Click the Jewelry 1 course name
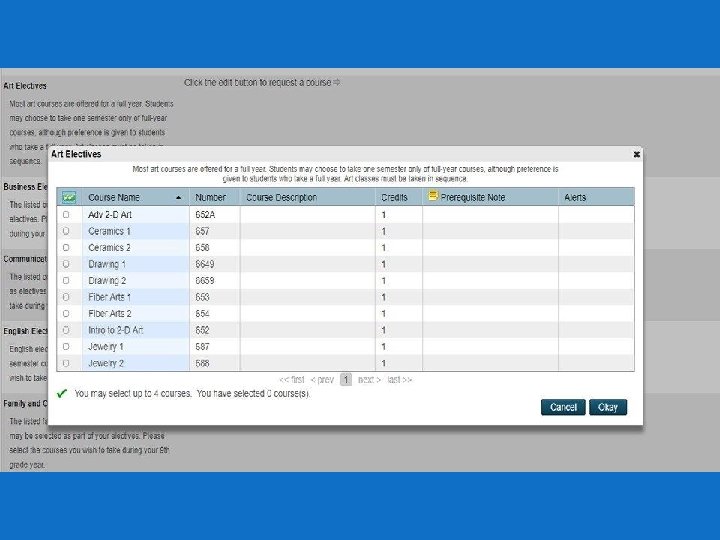 point(106,347)
